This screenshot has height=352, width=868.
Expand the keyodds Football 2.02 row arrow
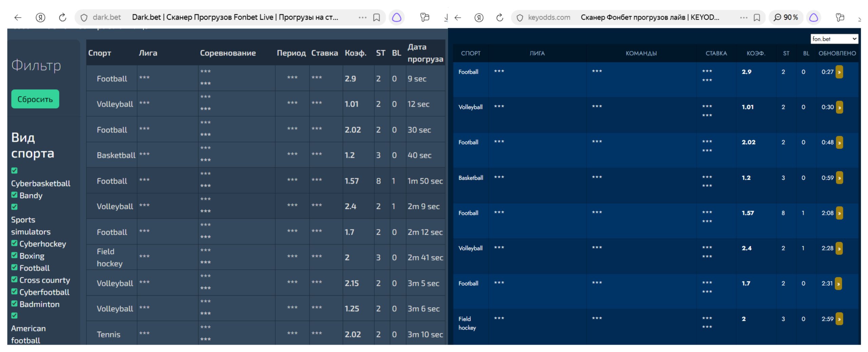click(839, 142)
